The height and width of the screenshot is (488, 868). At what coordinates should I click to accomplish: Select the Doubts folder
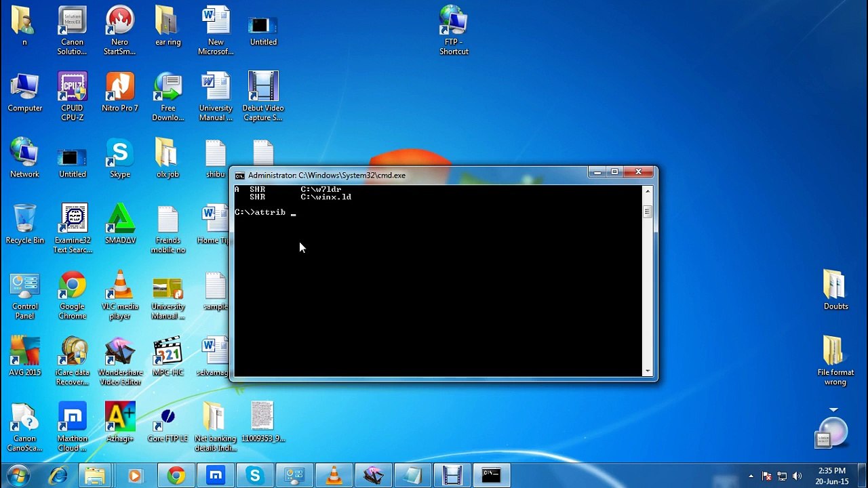click(x=835, y=291)
